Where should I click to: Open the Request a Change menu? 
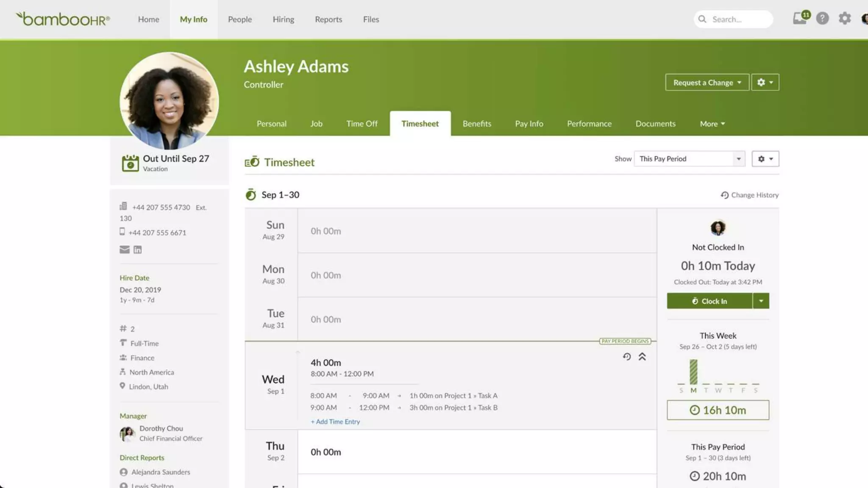(x=707, y=83)
